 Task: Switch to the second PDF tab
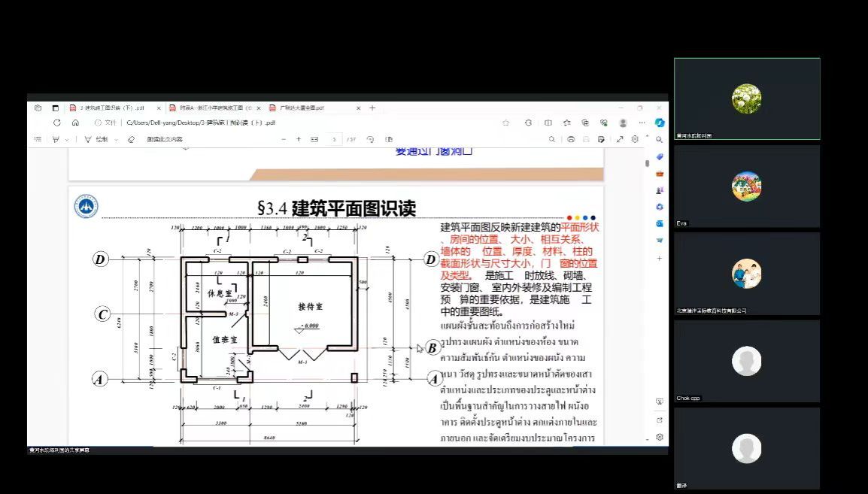(211, 108)
